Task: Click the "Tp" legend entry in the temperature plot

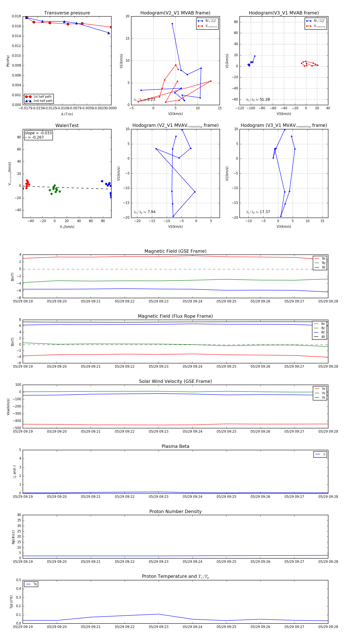Action: [31, 584]
